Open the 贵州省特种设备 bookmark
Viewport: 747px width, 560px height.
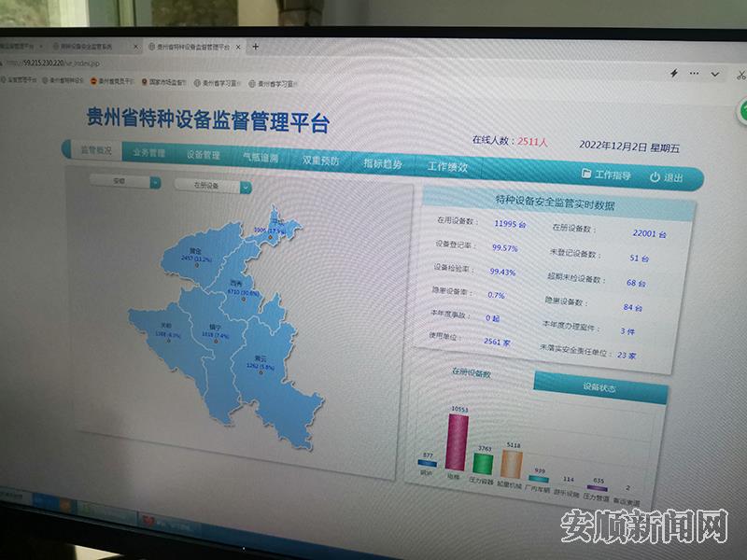click(x=63, y=80)
